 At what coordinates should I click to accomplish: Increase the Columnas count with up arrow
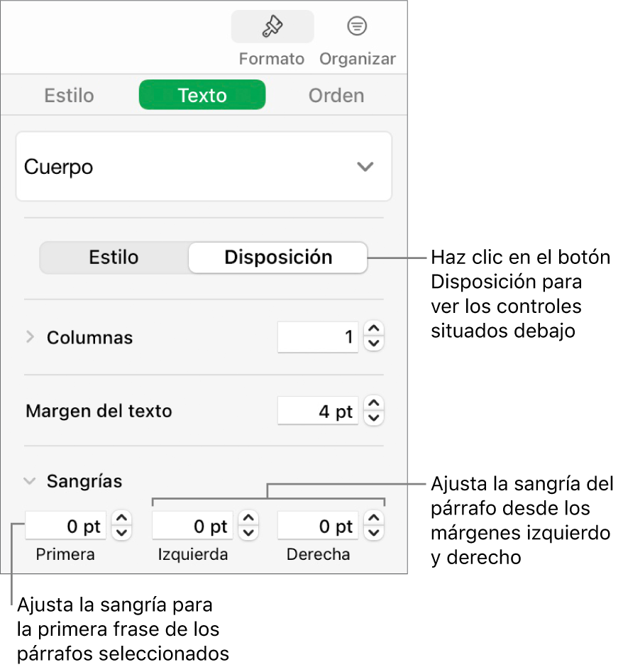[374, 330]
